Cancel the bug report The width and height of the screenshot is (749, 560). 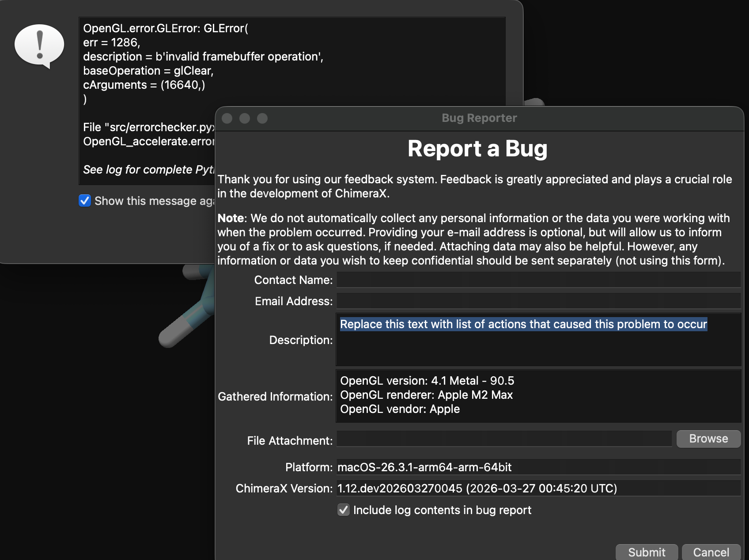pos(711,552)
